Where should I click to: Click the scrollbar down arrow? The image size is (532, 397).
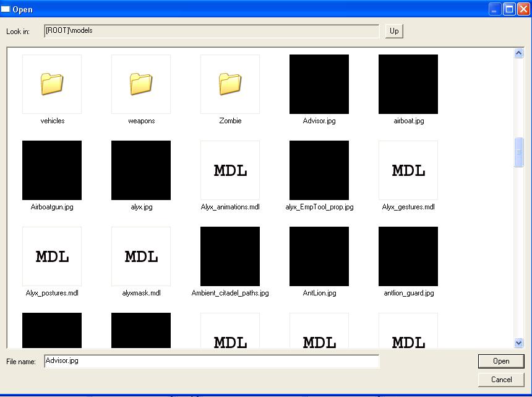coord(518,343)
